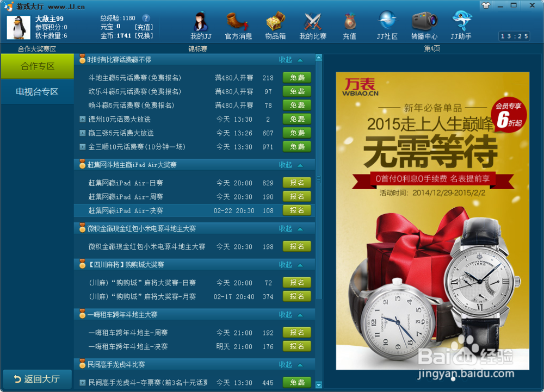Viewport: 544px width, 392px height.
Task: Select the 一嗨租车跨年斗地主-周赛 row text
Action: [x=128, y=333]
